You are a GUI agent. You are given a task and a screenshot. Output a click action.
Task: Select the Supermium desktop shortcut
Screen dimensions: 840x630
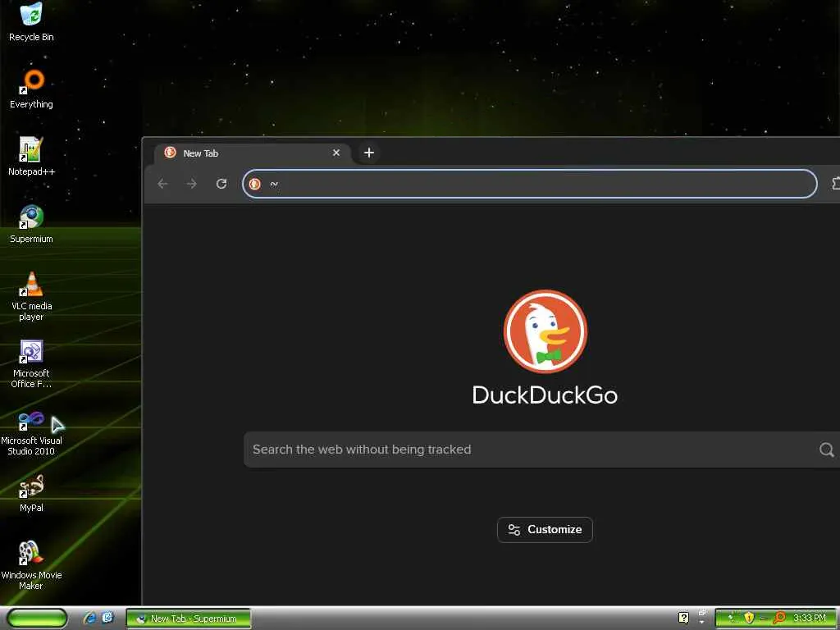click(31, 224)
